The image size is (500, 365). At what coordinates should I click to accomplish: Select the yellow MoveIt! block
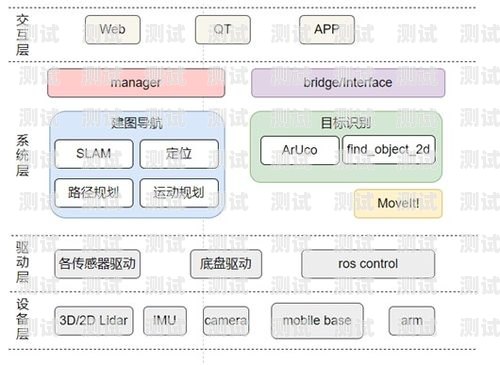pyautogui.click(x=398, y=203)
